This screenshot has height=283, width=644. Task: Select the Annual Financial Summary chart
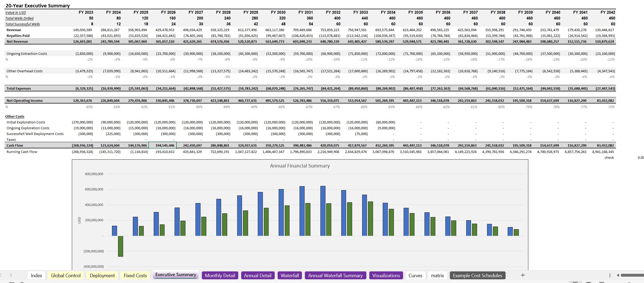tap(299, 214)
